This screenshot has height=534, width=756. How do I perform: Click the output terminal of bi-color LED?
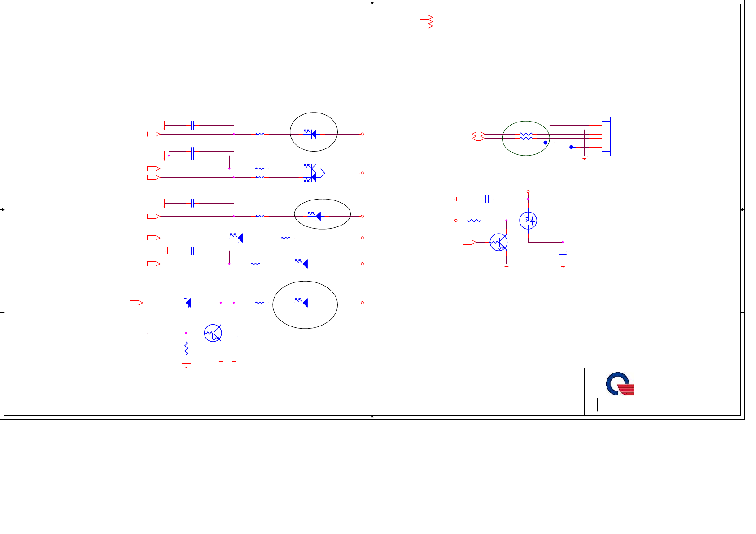[362, 173]
